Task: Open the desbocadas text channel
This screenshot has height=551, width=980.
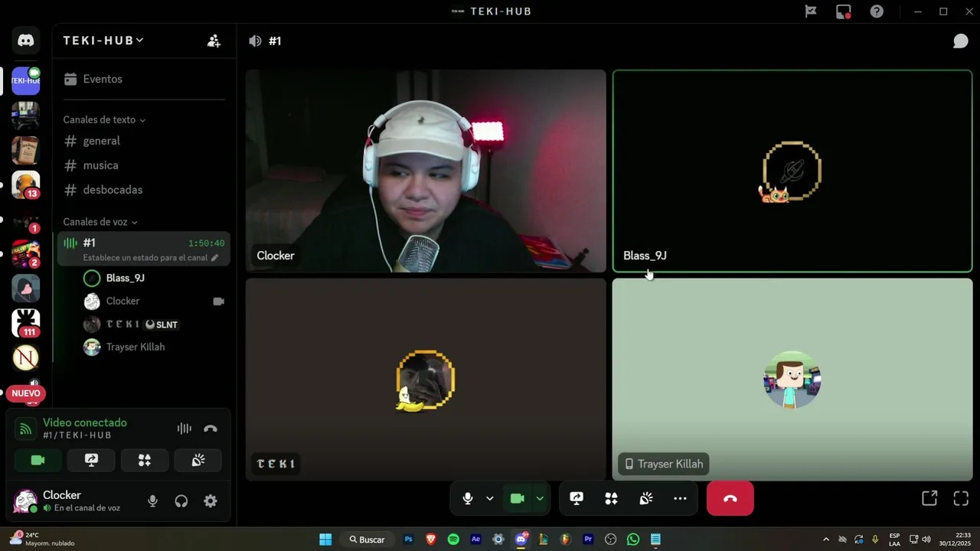Action: point(143,190)
